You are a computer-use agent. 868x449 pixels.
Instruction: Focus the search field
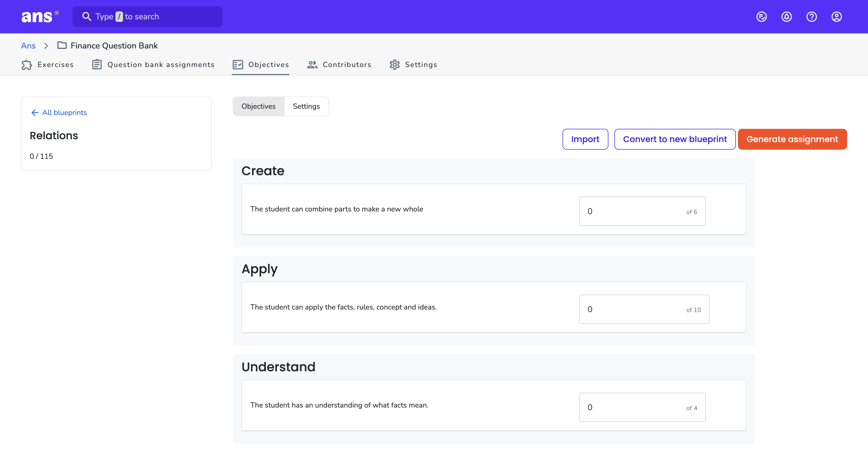147,16
